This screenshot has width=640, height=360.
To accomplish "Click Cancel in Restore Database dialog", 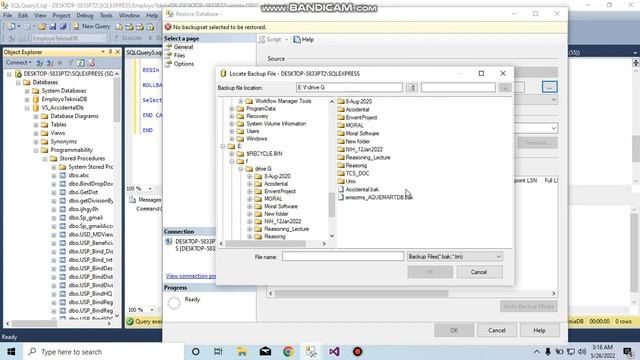I will point(497,330).
